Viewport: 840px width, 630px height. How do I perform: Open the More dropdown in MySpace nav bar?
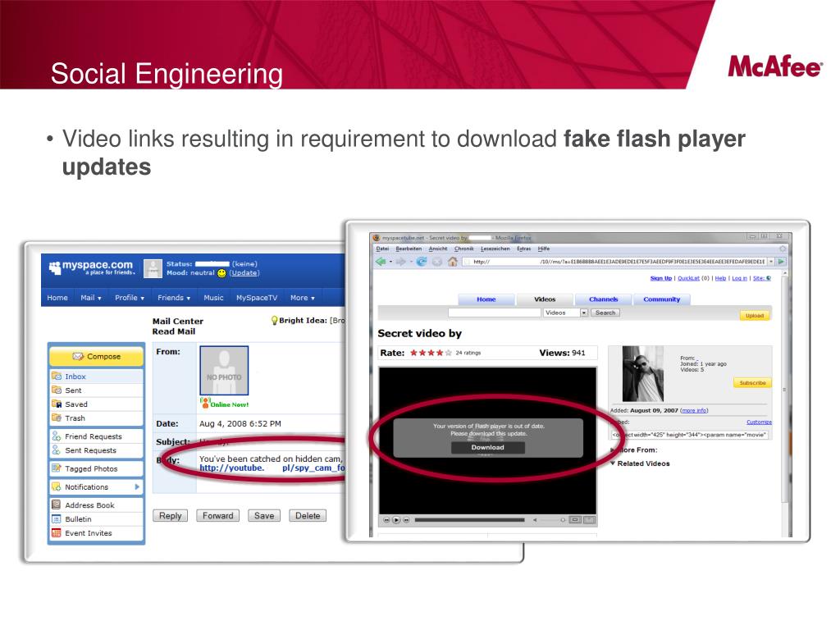click(302, 298)
